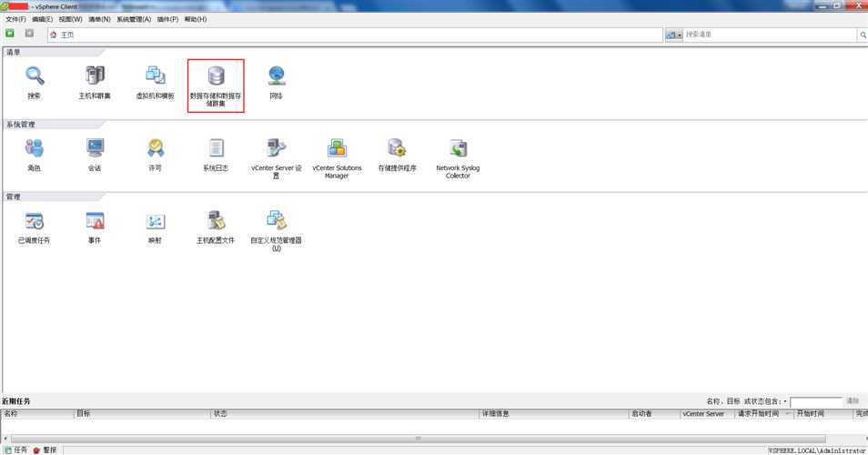
Task: Open the 插件(P) menu
Action: point(167,19)
